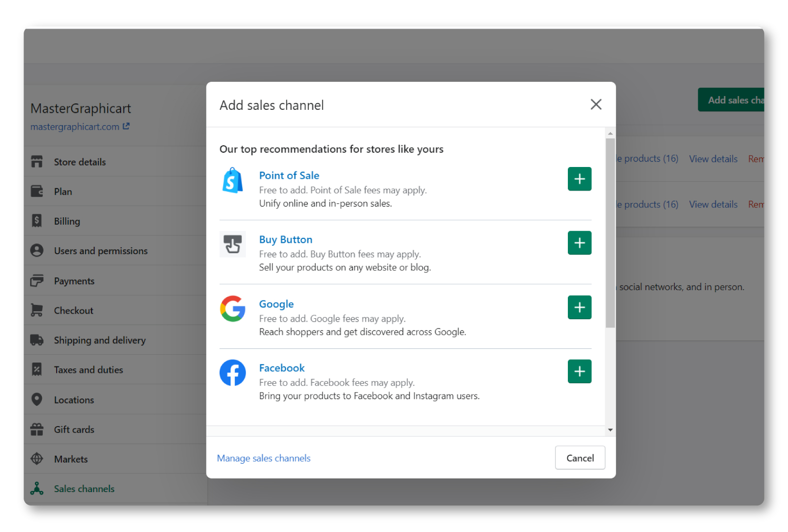Viewport: 788px width, 532px height.
Task: Click the MasterGraphicart store name
Action: pos(81,108)
